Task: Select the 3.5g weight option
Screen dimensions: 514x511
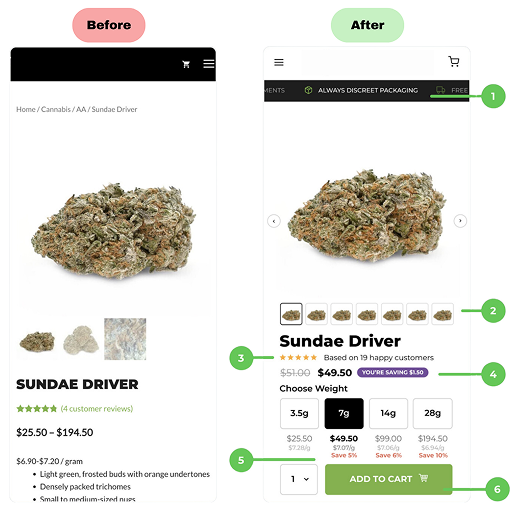Action: tap(299, 413)
